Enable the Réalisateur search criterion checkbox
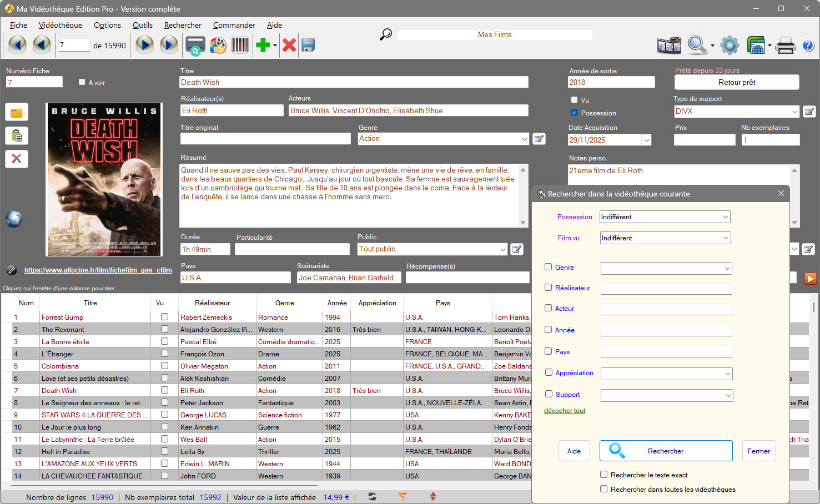The image size is (820, 504). [x=549, y=288]
